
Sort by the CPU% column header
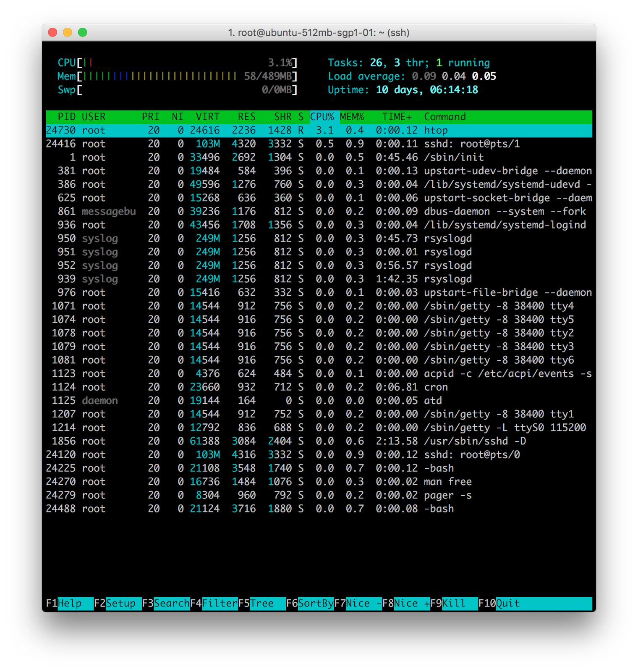pos(322,117)
